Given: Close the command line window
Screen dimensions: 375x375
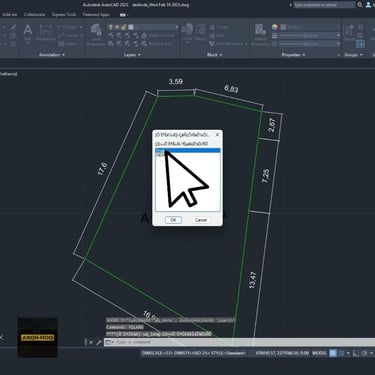Looking at the screenshot, I should click(x=91, y=342).
